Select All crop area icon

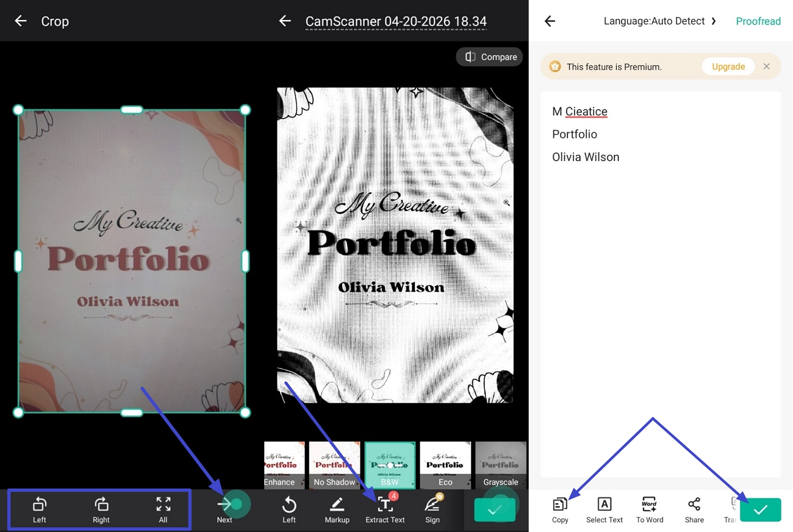163,510
